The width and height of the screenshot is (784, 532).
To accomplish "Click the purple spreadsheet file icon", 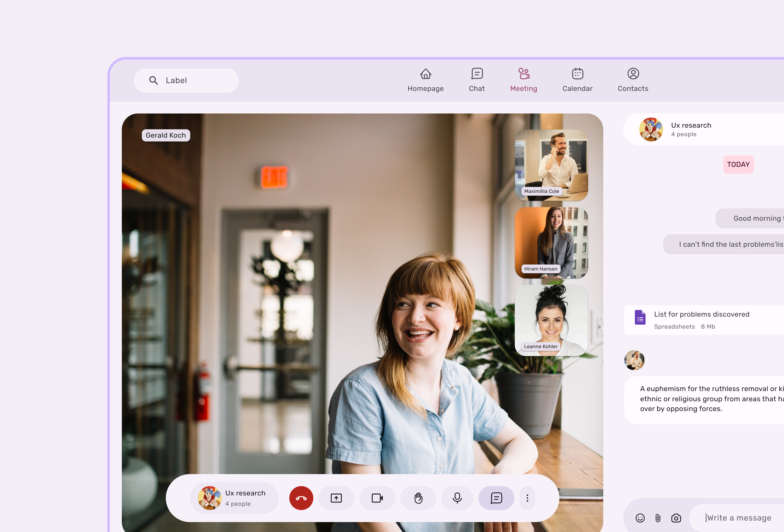I will tap(640, 317).
